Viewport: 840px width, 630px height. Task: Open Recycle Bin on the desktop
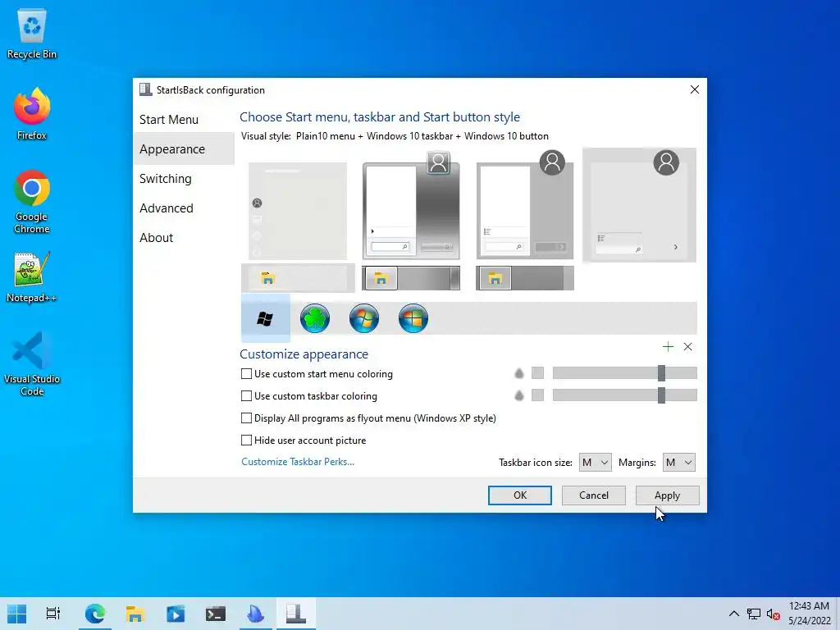click(x=32, y=34)
